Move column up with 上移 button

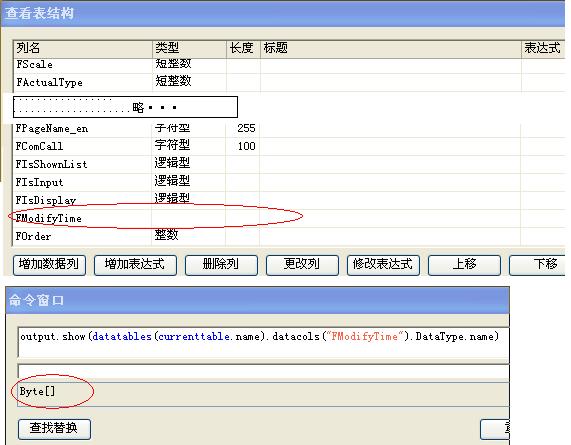click(x=464, y=265)
